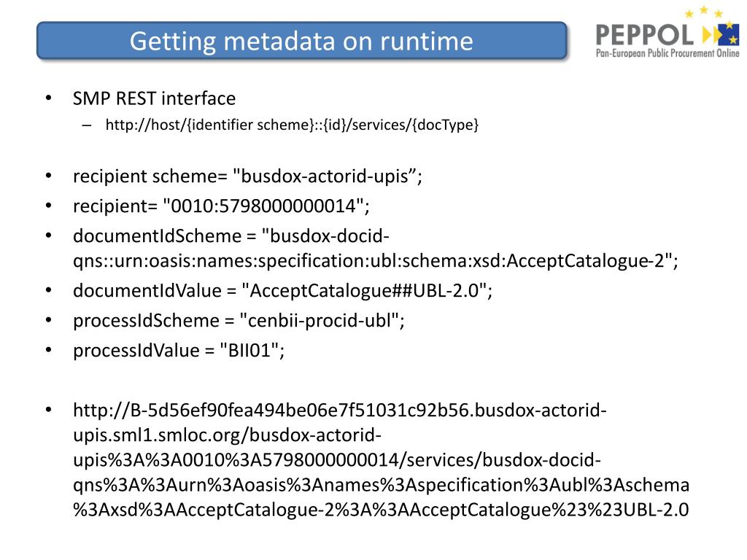Click the %3Axsd%3AAcceptCatalogue-2 final URL line

[381, 510]
